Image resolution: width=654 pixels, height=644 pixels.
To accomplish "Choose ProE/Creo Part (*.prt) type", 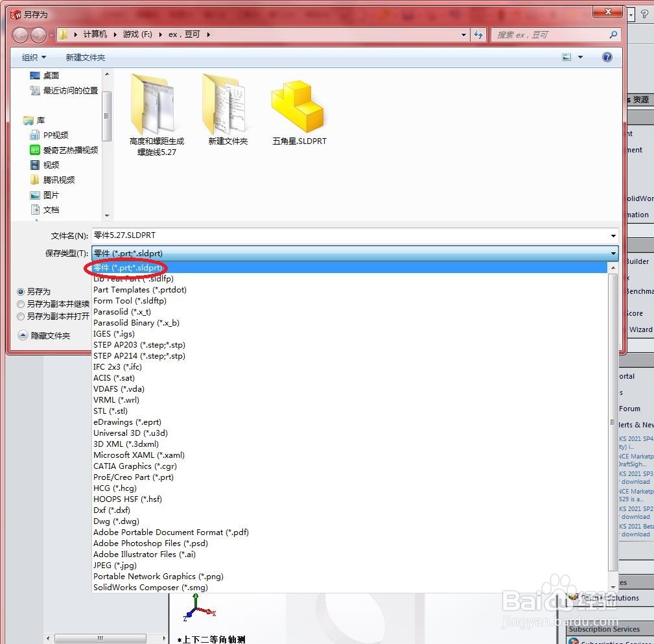I will pos(349,477).
